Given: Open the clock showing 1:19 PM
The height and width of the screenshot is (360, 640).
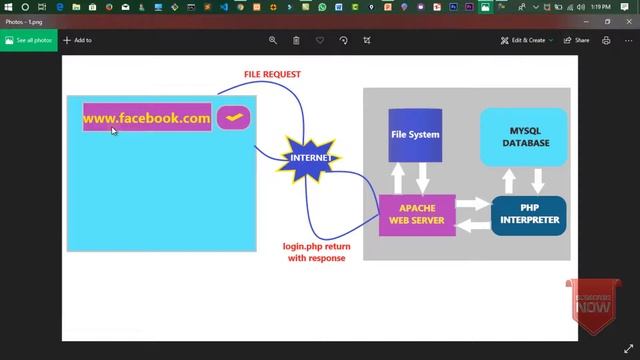Looking at the screenshot, I should coord(600,7).
